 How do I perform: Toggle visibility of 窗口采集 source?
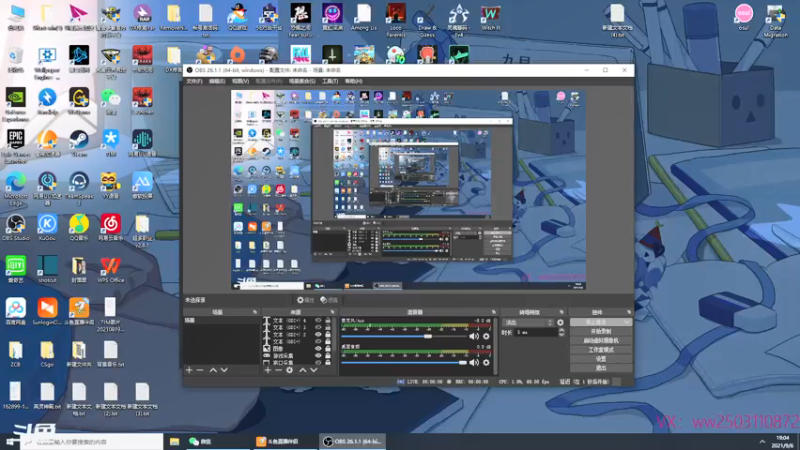coord(318,362)
